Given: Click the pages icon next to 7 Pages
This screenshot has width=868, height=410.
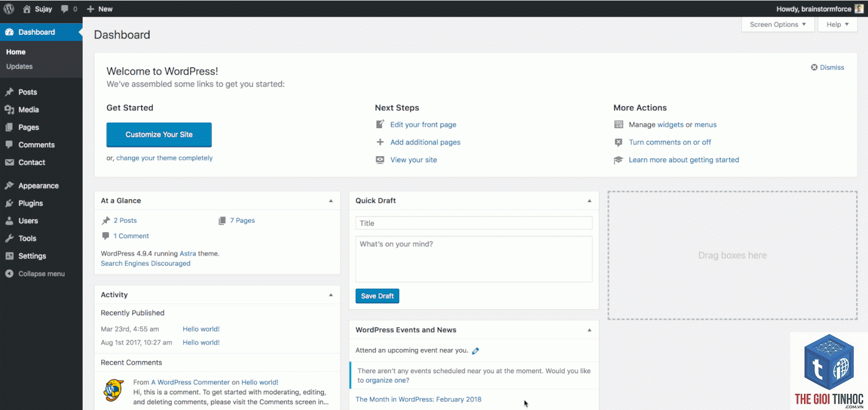Looking at the screenshot, I should tap(222, 220).
